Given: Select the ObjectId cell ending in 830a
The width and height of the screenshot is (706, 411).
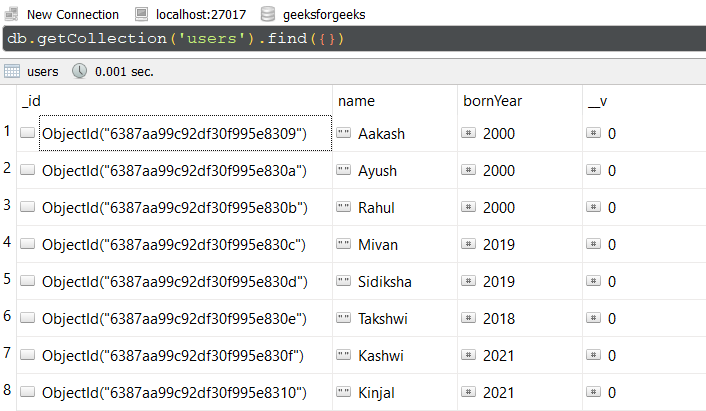Looking at the screenshot, I should (174, 170).
